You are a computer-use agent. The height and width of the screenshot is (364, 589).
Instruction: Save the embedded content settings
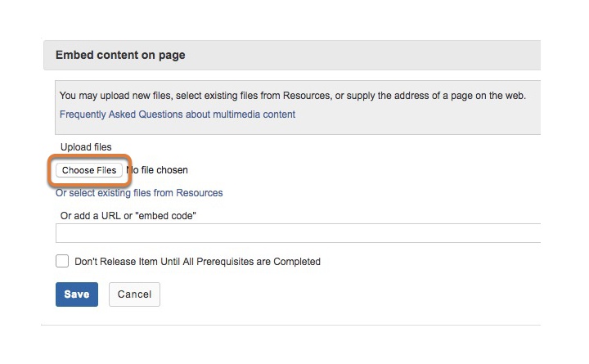tap(77, 294)
